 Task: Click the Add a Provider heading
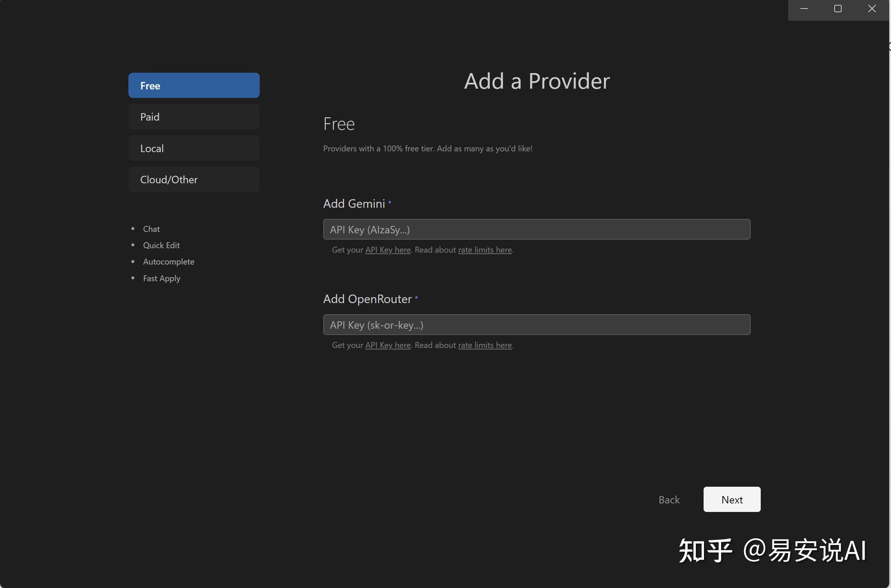pos(537,81)
